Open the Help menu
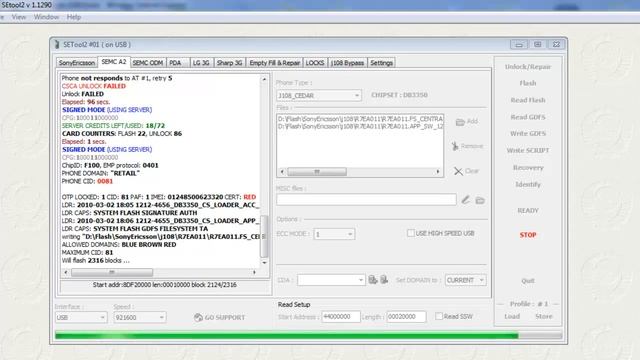Viewport: 640px width, 360px height. [74, 17]
